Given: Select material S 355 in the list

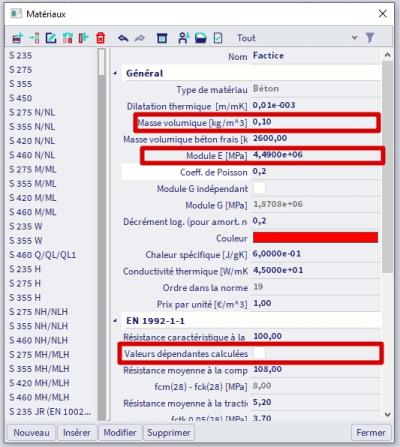Looking at the screenshot, I should tap(21, 84).
